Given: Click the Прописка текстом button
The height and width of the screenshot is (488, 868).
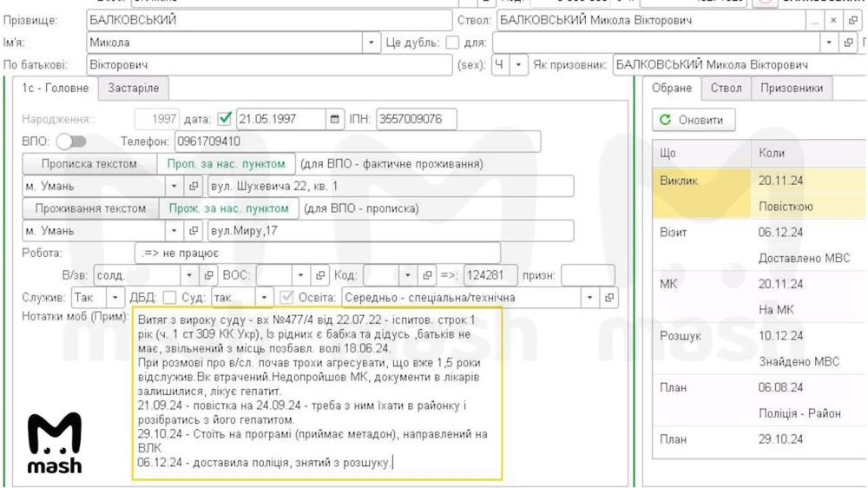Looking at the screenshot, I should pos(89,164).
